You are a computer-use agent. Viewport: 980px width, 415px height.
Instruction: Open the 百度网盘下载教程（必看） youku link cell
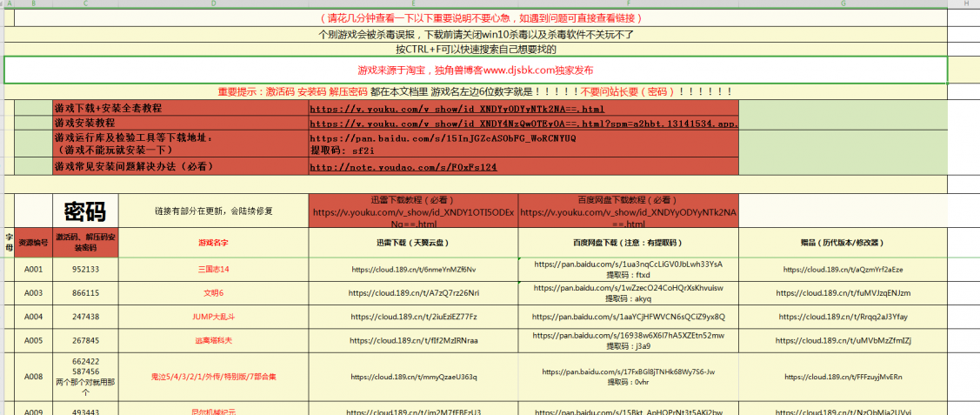tap(629, 211)
